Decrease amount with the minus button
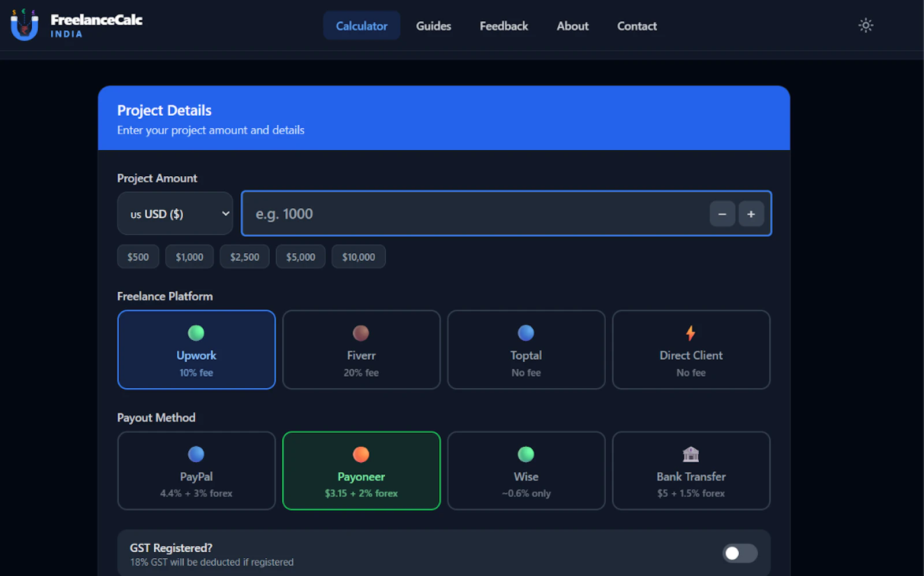 (x=722, y=214)
